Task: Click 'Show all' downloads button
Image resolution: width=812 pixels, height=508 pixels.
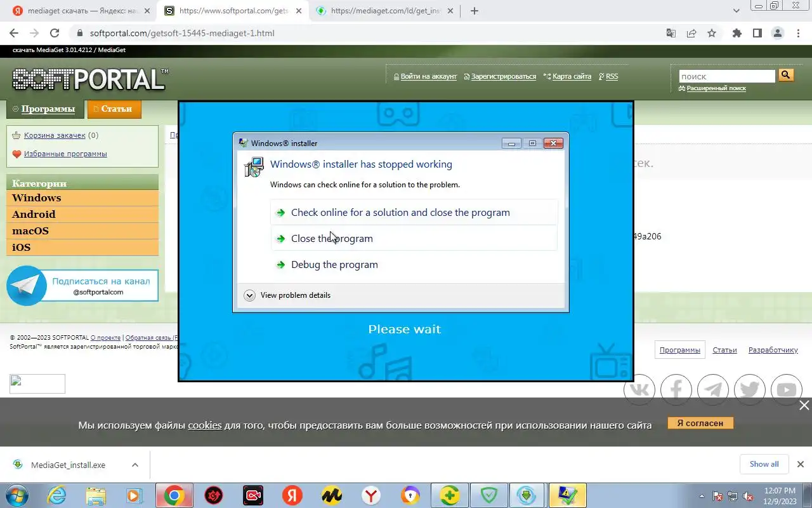Action: 764,464
